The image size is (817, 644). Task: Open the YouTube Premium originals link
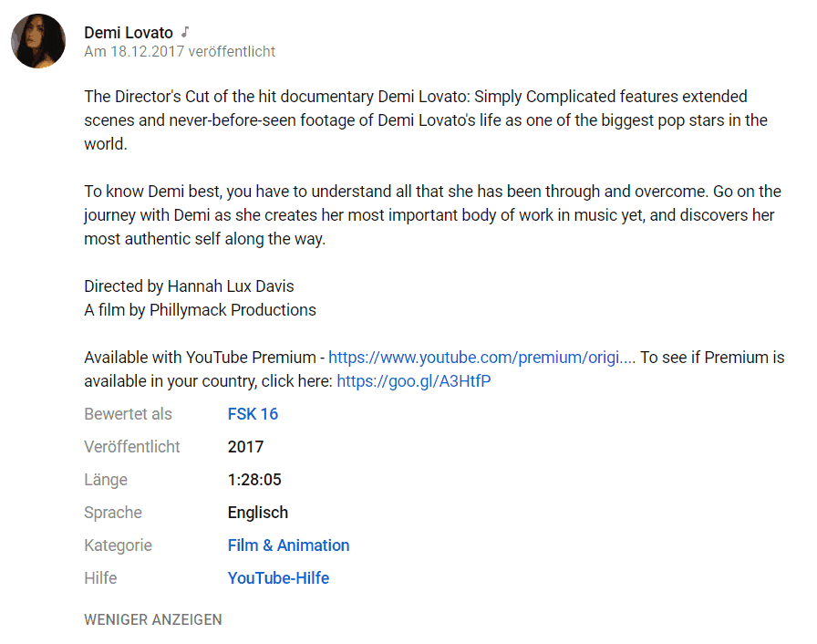tap(482, 358)
